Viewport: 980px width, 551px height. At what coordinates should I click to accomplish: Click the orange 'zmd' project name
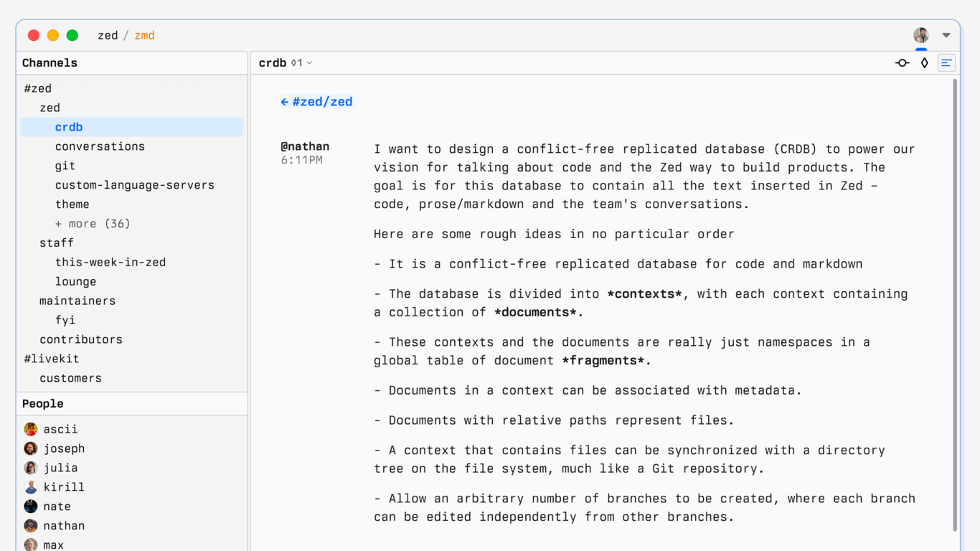[144, 35]
